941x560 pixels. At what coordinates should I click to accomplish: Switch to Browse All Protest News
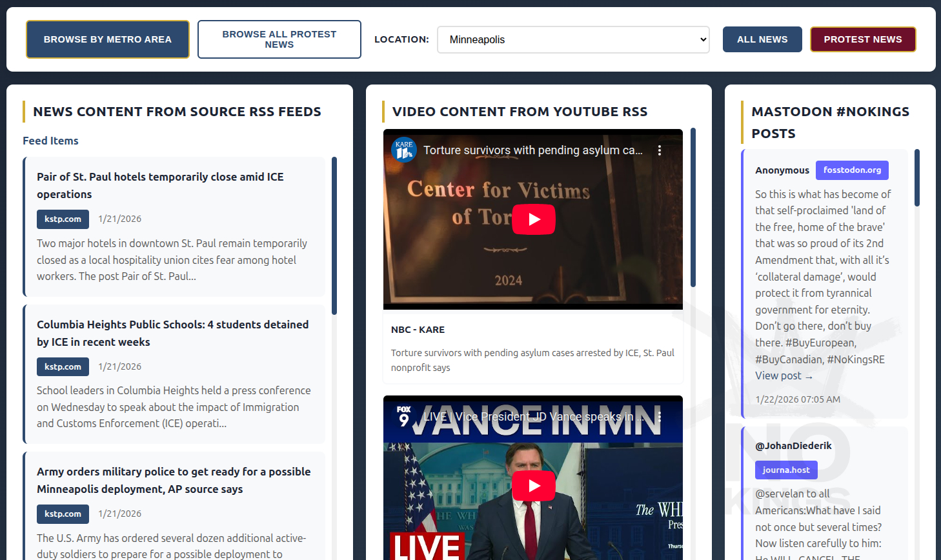pyautogui.click(x=279, y=39)
